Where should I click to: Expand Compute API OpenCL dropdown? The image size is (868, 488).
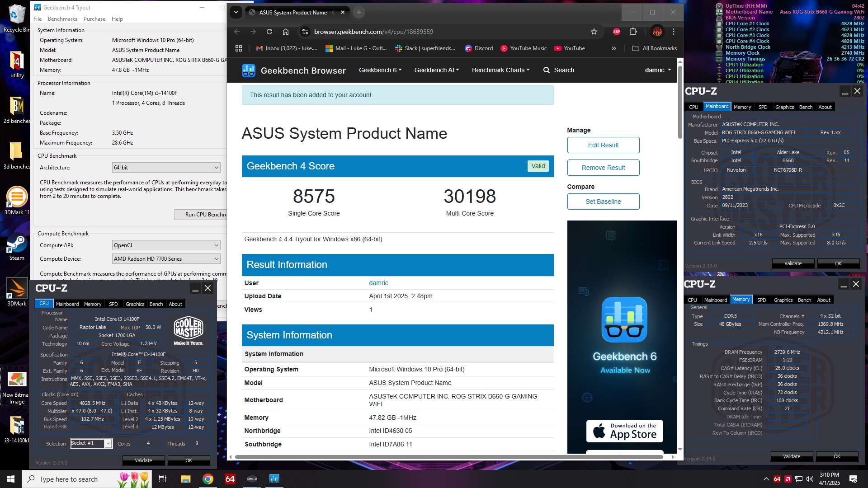point(166,245)
